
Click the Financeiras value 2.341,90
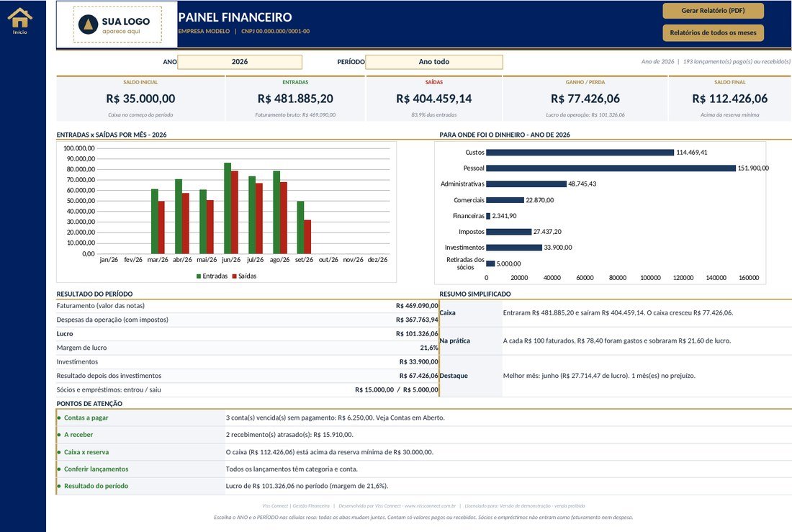504,216
